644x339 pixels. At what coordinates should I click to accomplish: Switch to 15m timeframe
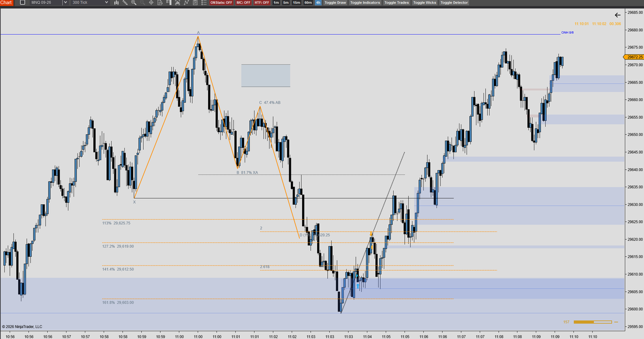click(297, 3)
